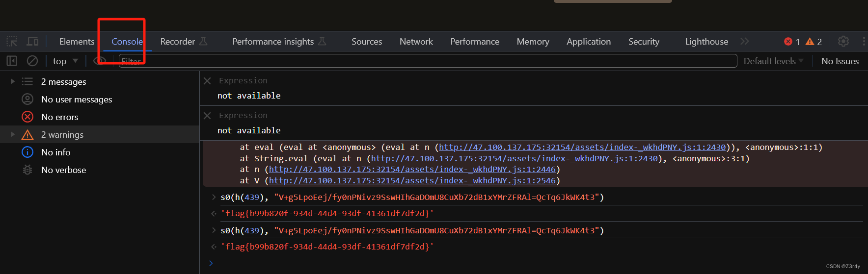Click the second flag{...} result output
This screenshot has height=274, width=868.
(x=327, y=247)
